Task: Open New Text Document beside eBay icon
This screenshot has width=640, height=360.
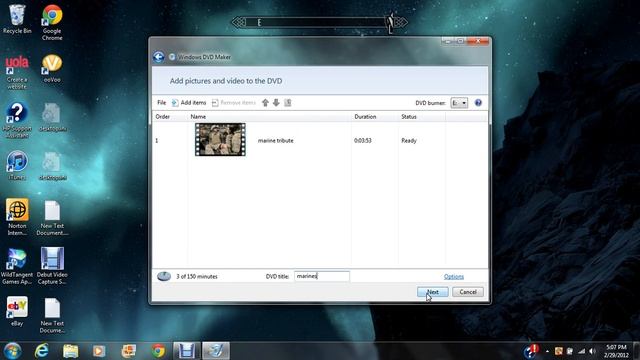Action: click(52, 315)
